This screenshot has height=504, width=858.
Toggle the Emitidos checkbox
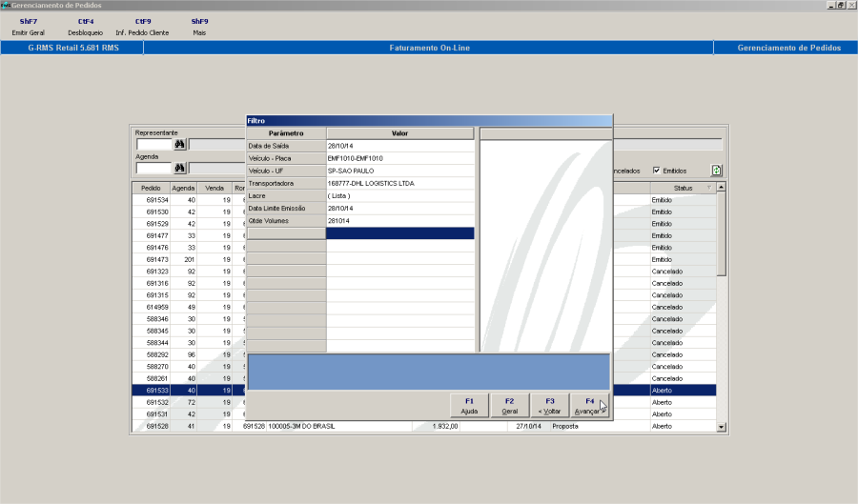point(657,171)
